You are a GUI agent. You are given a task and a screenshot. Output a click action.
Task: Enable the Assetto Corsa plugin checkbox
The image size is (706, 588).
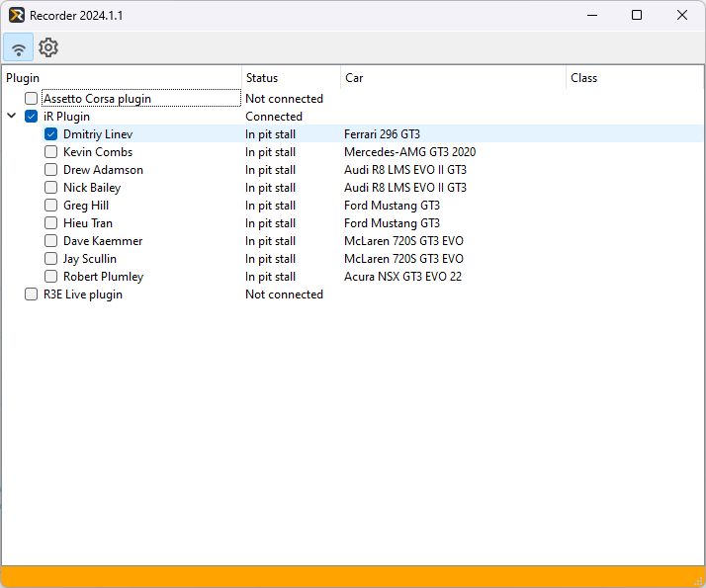coord(31,98)
